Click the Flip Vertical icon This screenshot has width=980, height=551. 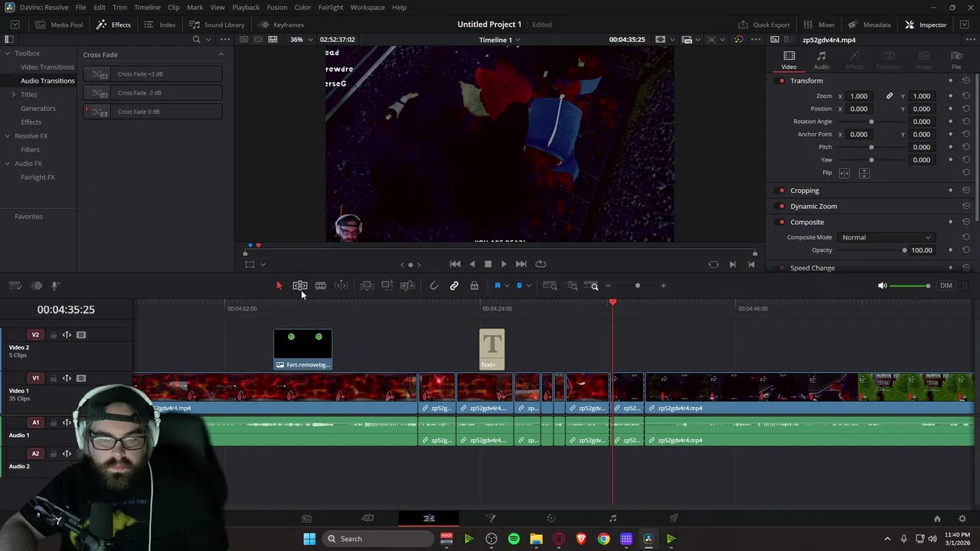coord(864,173)
